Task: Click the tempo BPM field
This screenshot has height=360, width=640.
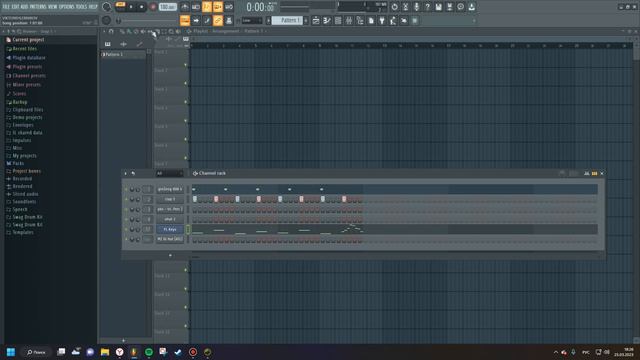Action: click(167, 7)
